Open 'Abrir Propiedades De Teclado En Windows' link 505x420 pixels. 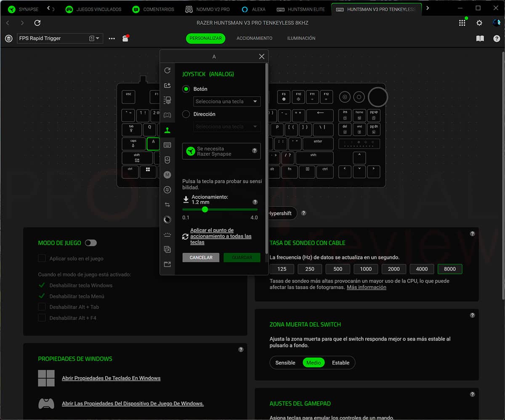point(111,378)
